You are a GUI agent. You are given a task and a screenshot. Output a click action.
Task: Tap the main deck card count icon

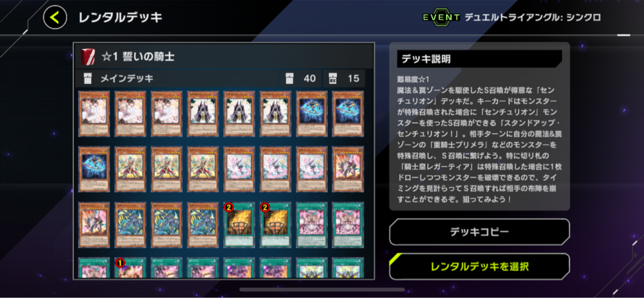point(289,78)
